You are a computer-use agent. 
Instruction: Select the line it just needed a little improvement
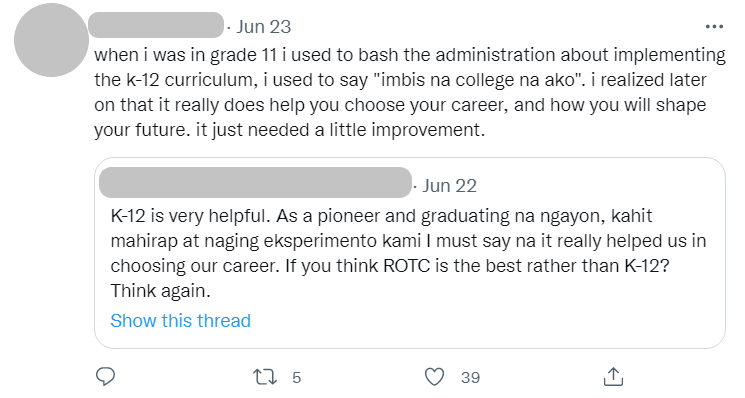(341, 130)
